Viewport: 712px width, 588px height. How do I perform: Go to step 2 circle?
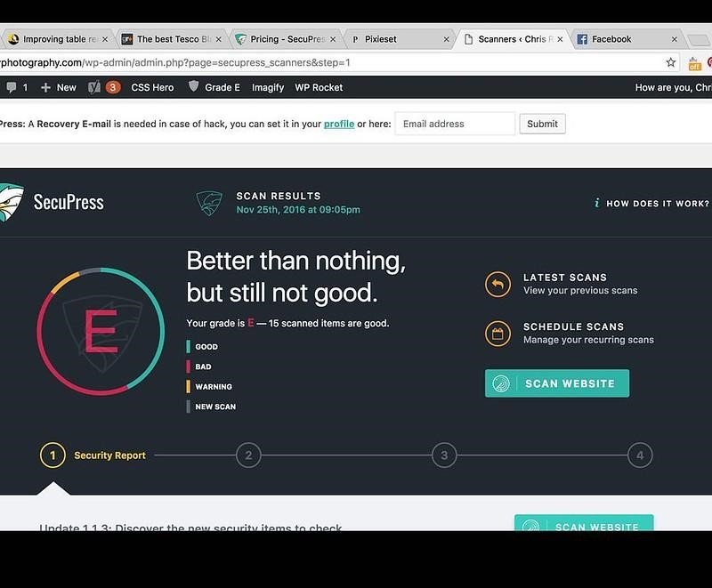pos(248,455)
